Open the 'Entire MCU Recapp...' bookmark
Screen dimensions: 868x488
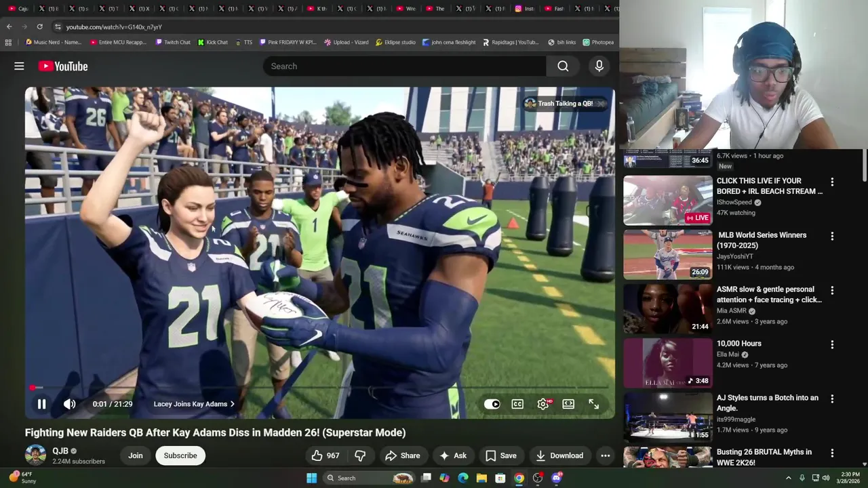(118, 42)
